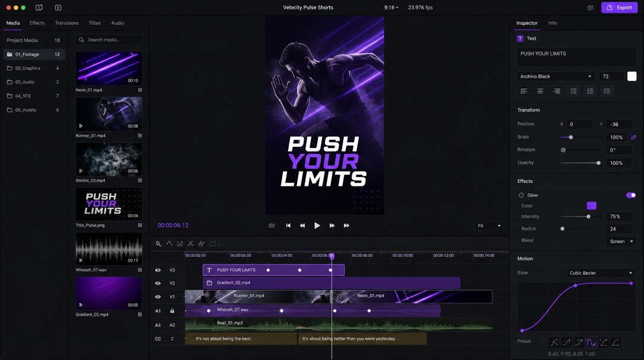Open the 03_Audio folder

[x=34, y=82]
